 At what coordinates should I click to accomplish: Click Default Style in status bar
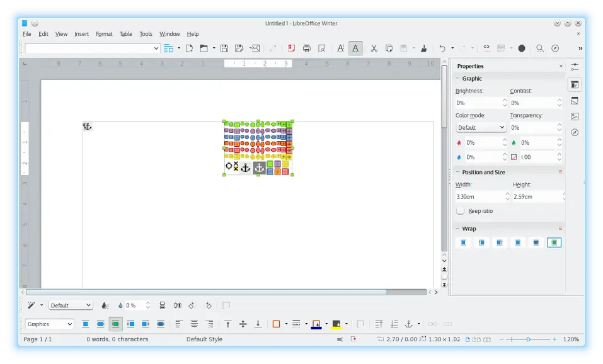coord(204,339)
